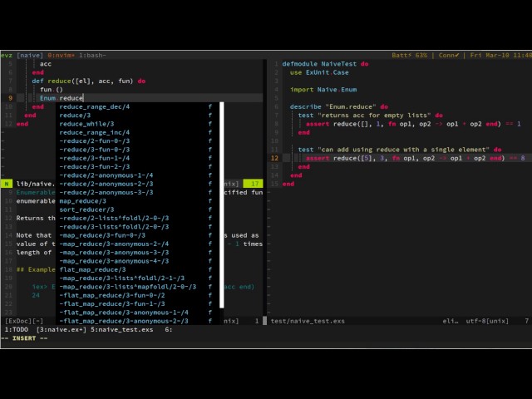Click 'defmodule NaiveTest do' in right pane
The image size is (532, 399).
click(325, 64)
